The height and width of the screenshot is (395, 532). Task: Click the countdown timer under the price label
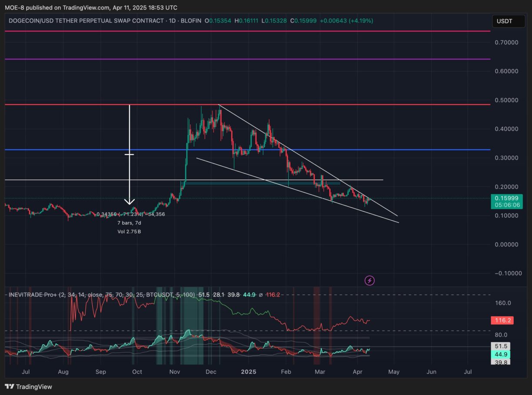point(507,204)
